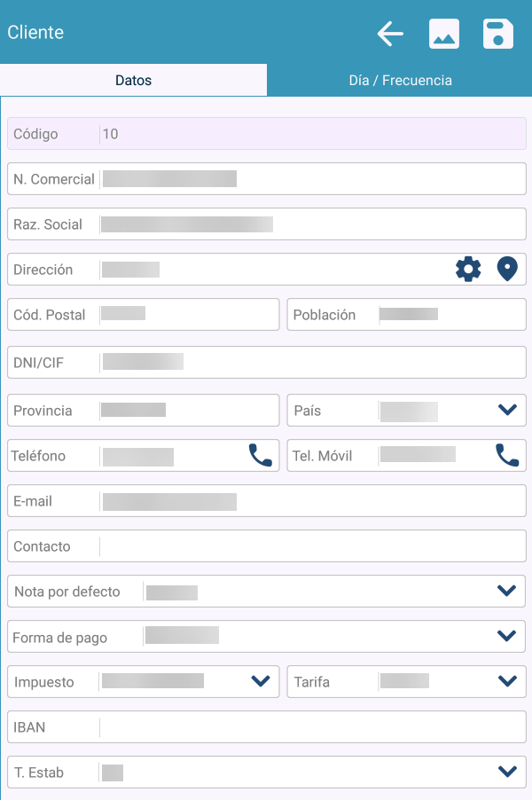Call the Teléfono number
The width and height of the screenshot is (532, 800).
261,456
